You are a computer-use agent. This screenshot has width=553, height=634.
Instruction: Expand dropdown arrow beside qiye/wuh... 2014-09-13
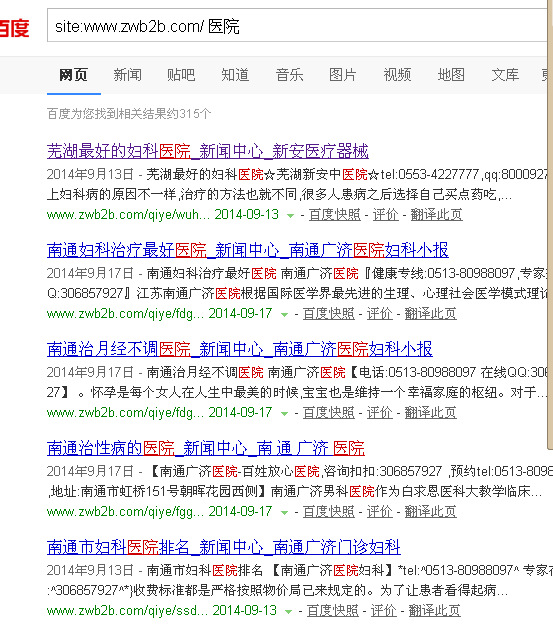[x=290, y=216]
